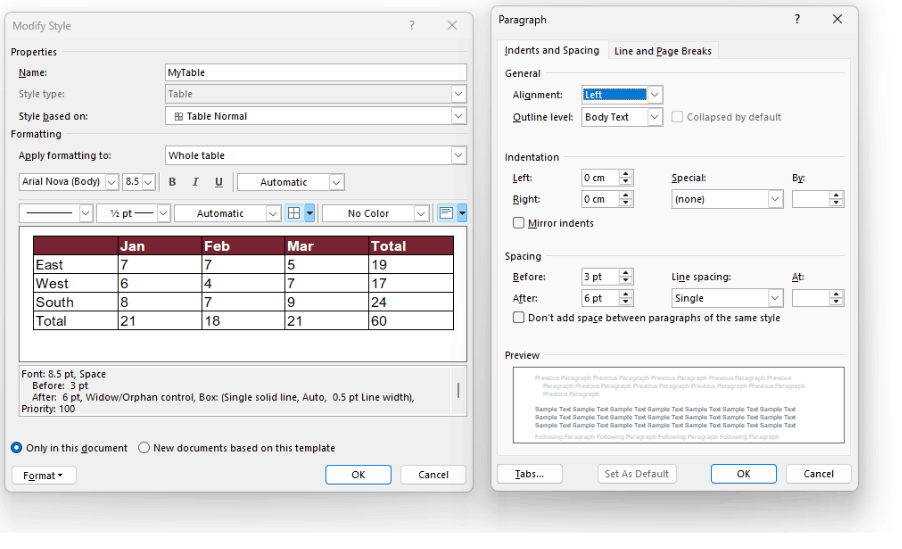902x549 pixels.
Task: Open the No Color shading dropdown
Action: pos(421,213)
